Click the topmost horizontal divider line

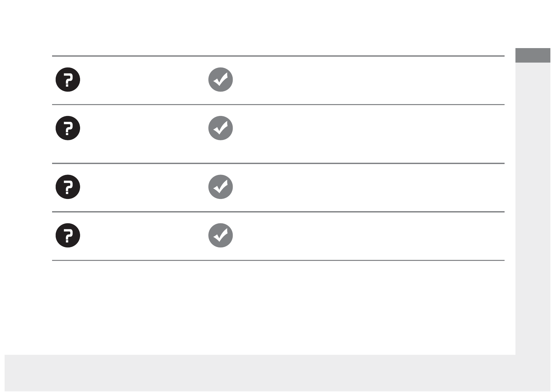click(278, 56)
